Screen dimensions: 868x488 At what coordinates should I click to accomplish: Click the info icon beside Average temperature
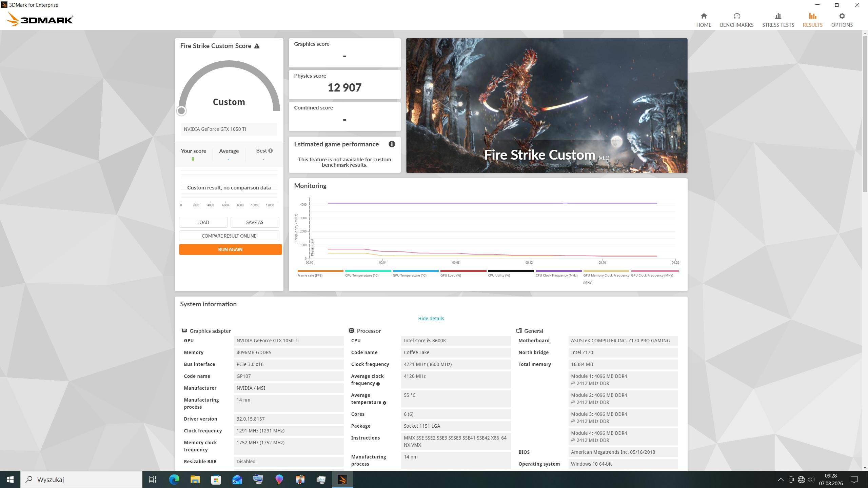click(x=384, y=403)
